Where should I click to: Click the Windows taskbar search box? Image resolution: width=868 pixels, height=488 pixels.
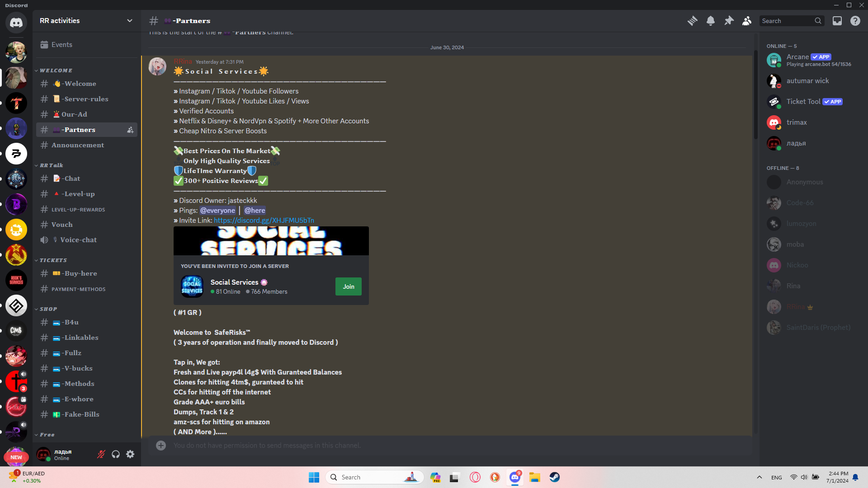(374, 477)
